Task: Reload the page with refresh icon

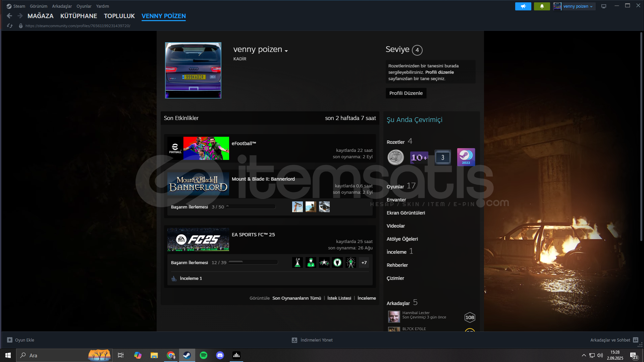Action: [10, 26]
